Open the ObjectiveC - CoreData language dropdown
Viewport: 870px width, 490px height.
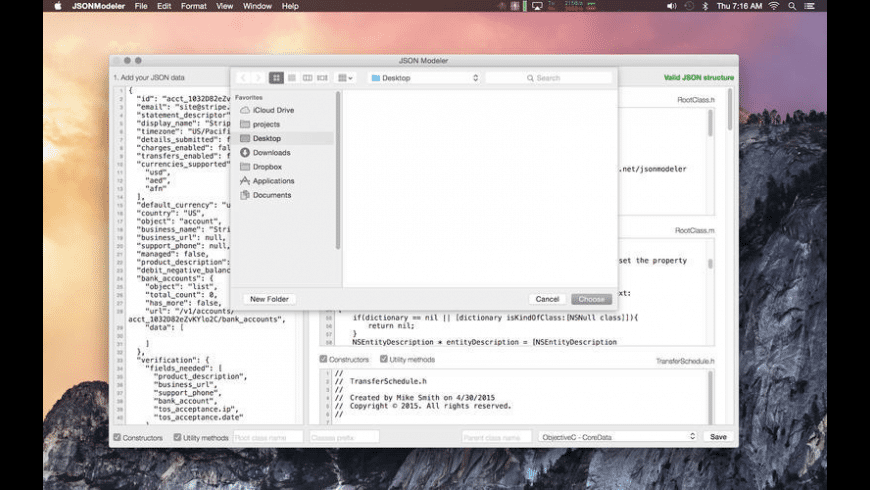618,437
